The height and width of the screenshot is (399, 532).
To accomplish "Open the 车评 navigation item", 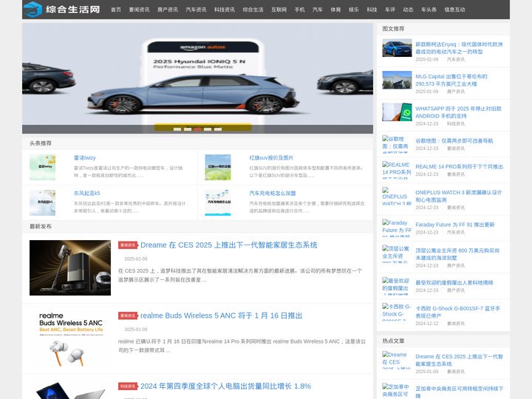I will 390,10.
